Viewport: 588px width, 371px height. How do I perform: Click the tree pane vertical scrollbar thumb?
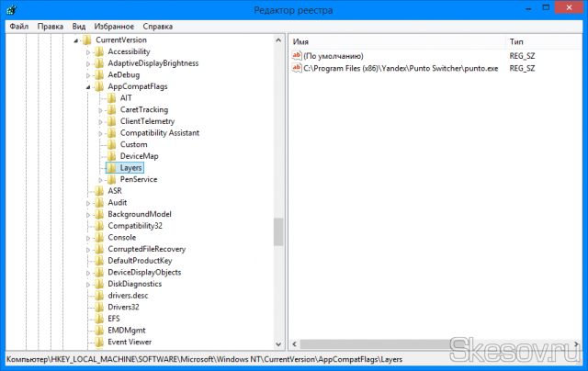click(x=277, y=232)
